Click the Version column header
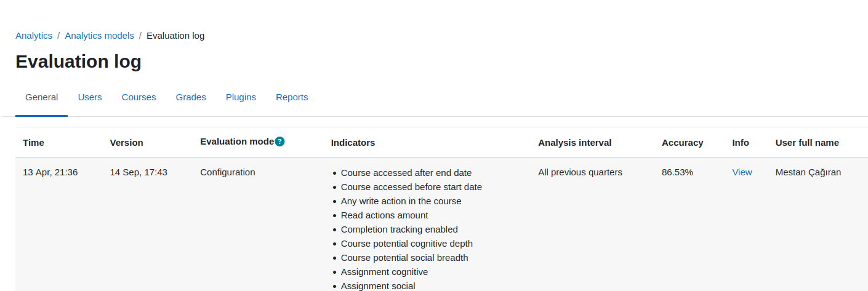Viewport: 868px width, 291px height. point(126,143)
